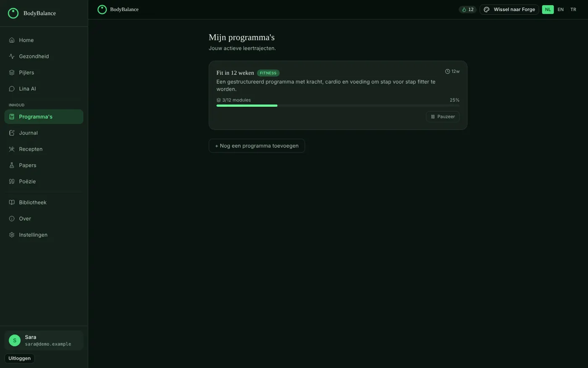Go to the Papers section

[44, 165]
